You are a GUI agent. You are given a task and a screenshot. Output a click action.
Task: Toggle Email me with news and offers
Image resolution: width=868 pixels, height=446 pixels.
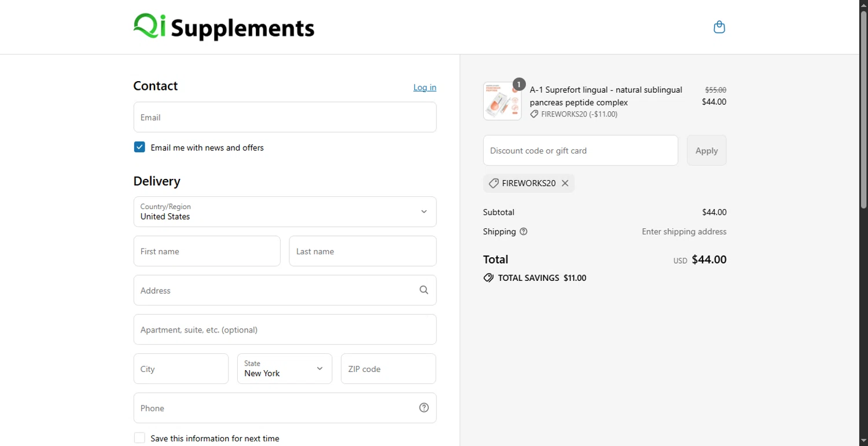coord(139,147)
